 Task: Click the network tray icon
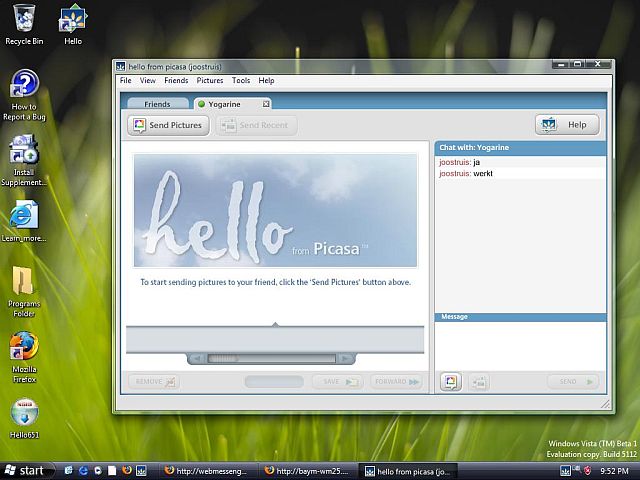pyautogui.click(x=577, y=470)
